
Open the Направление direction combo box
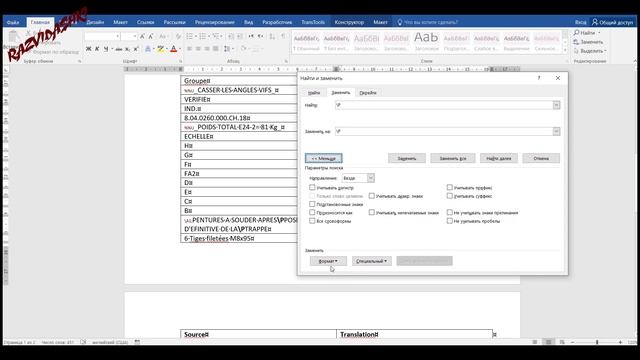pos(358,178)
